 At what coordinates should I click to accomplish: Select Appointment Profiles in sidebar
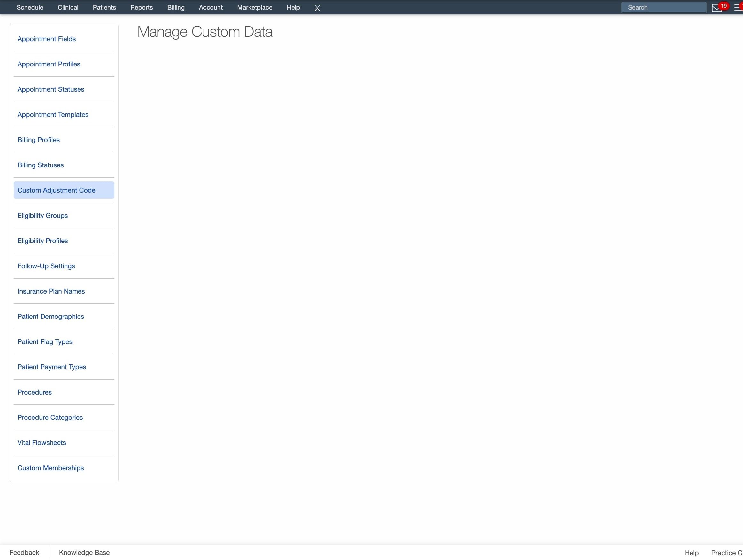tap(64, 64)
